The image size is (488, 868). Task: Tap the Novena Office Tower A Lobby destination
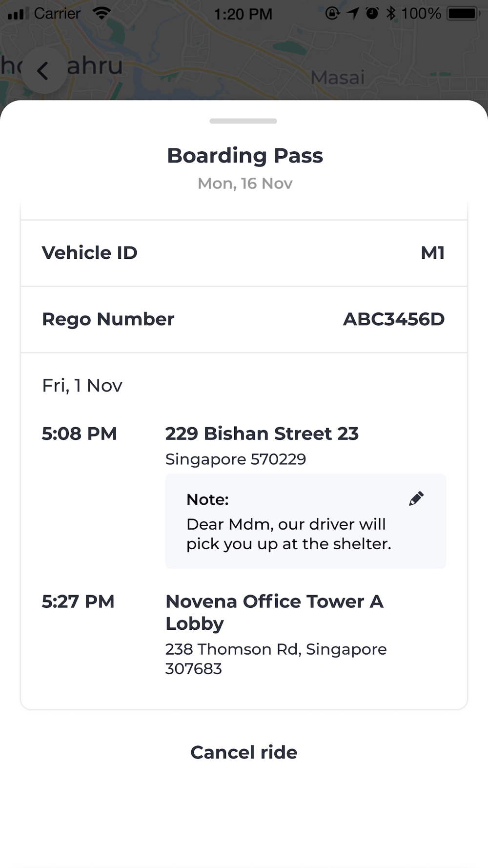click(274, 612)
